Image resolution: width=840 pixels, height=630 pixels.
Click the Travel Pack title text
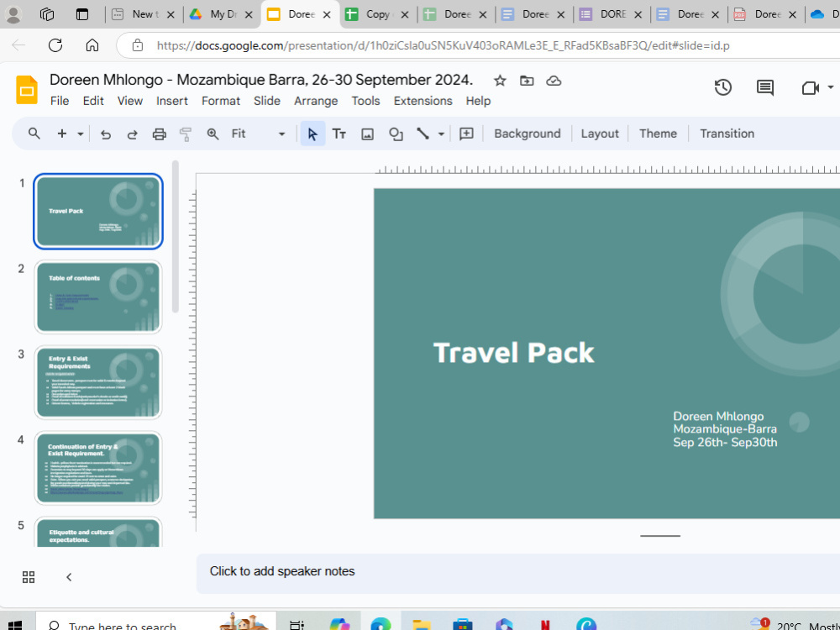pyautogui.click(x=514, y=353)
